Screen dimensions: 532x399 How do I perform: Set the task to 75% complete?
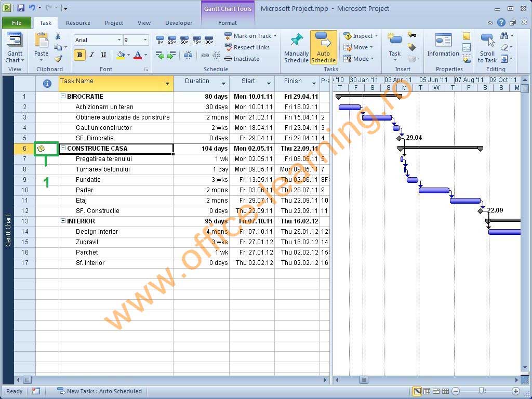coord(197,40)
